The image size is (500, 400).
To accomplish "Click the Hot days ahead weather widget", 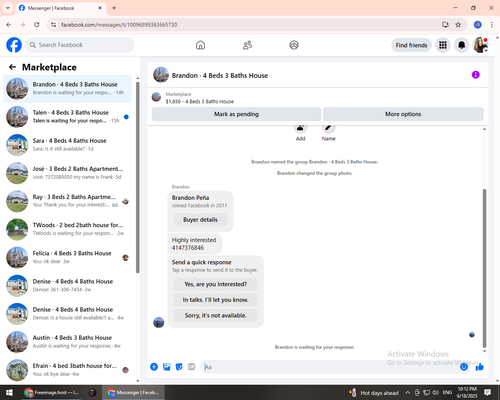I will [x=374, y=393].
